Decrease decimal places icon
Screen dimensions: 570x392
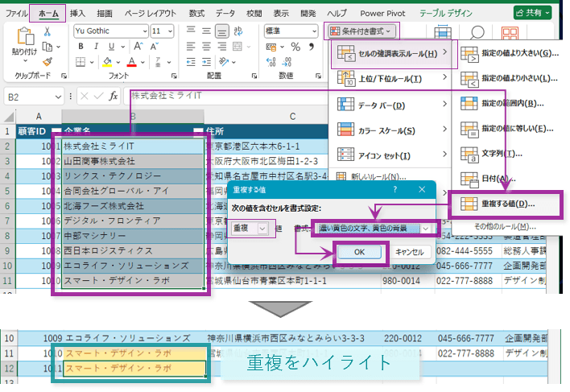click(x=287, y=62)
